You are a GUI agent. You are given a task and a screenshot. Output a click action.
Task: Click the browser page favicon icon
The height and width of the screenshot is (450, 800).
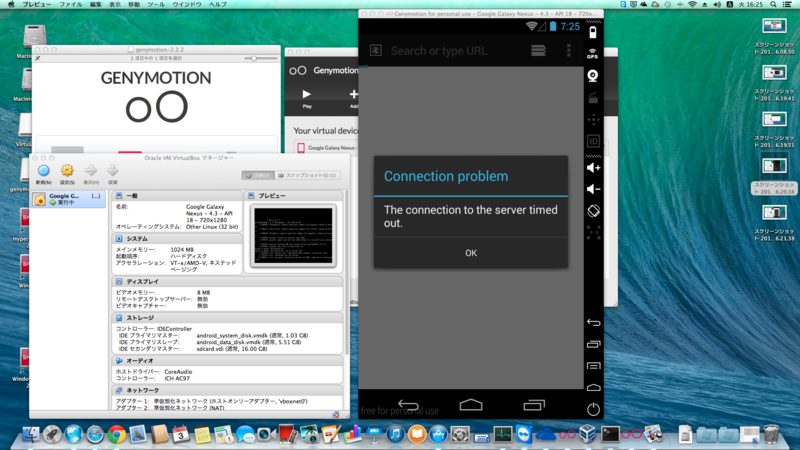[376, 51]
